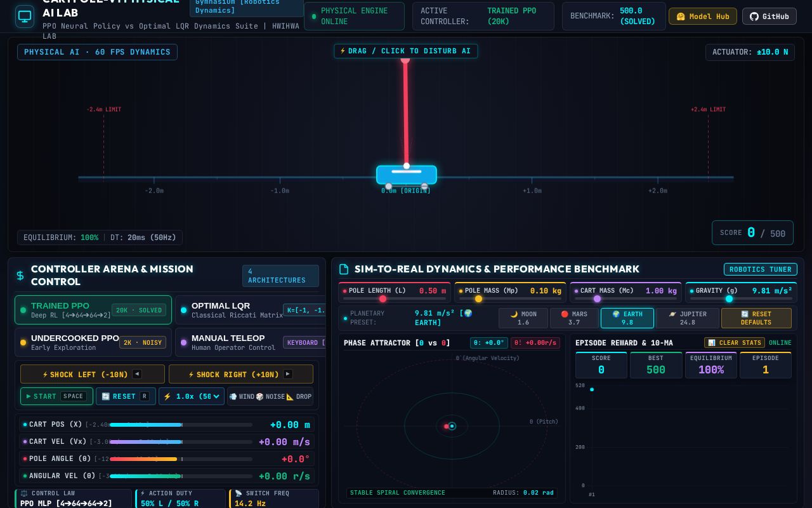This screenshot has width=812, height=508.
Task: Click the Switch Freq 14.2 Hz card
Action: click(x=274, y=498)
